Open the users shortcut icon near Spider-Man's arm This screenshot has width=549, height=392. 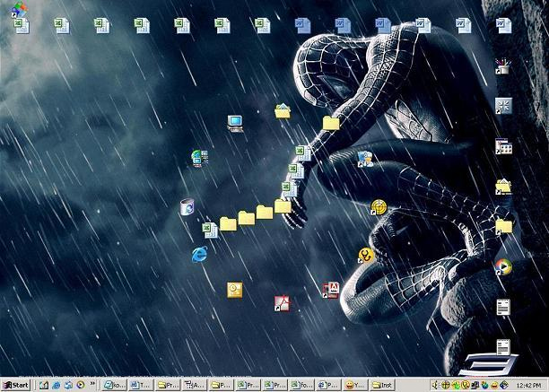(x=364, y=159)
